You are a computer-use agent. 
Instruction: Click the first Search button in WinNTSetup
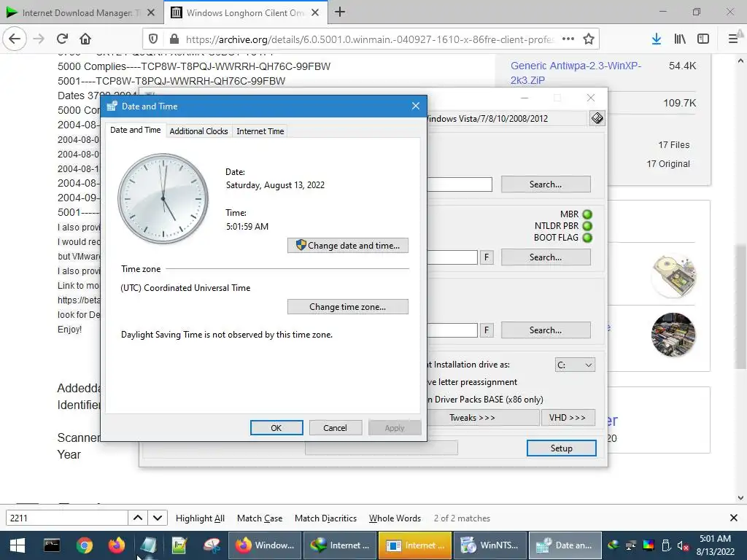click(x=546, y=184)
